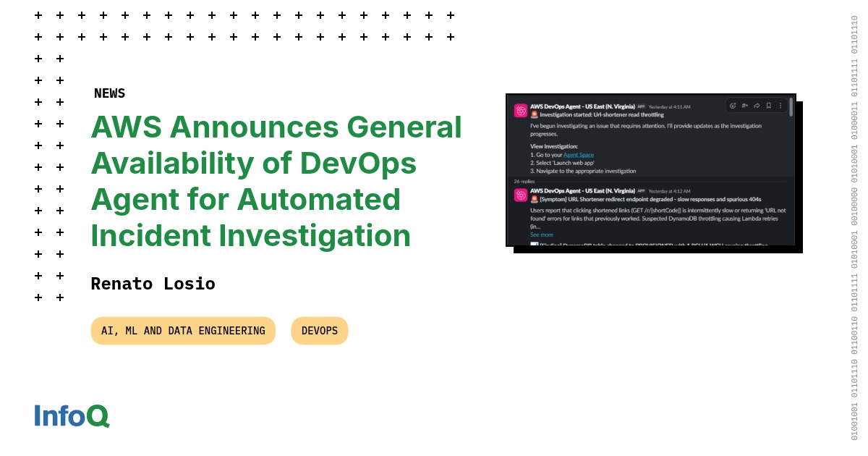The image size is (868, 456).
Task: Select the AI, ML and Data Engineering tag
Action: 183,331
